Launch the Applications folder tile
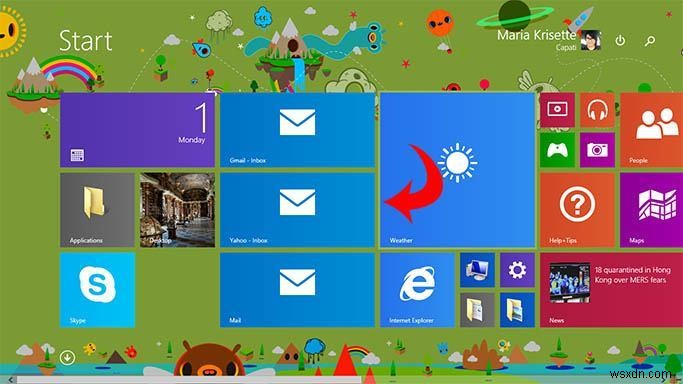The width and height of the screenshot is (683, 384). coord(97,210)
